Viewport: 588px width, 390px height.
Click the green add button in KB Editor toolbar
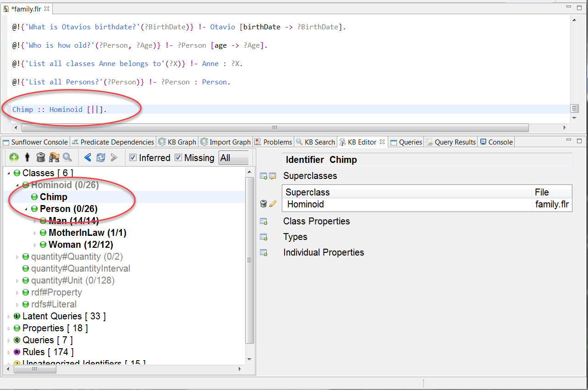click(14, 157)
